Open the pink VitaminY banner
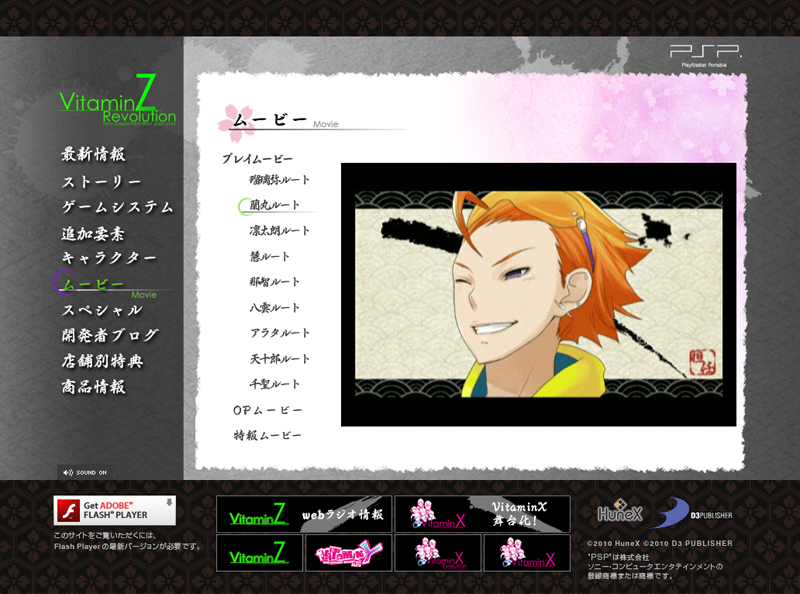This screenshot has width=800, height=594. [x=348, y=553]
